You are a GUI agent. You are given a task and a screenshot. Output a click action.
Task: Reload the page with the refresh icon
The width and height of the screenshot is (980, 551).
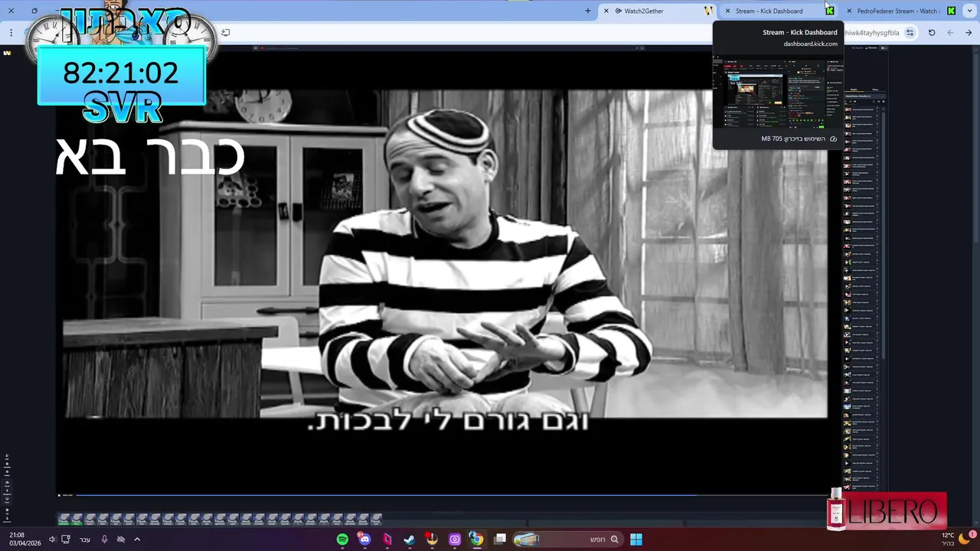(x=932, y=33)
